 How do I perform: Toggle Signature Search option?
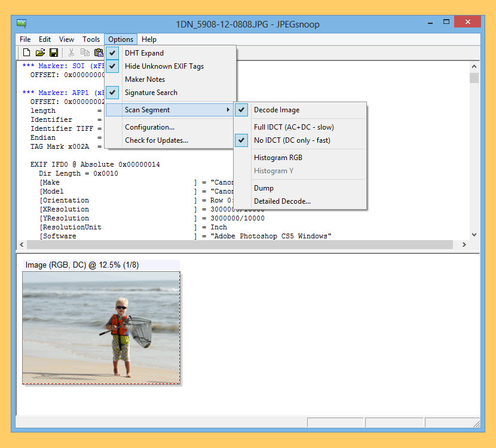[170, 93]
